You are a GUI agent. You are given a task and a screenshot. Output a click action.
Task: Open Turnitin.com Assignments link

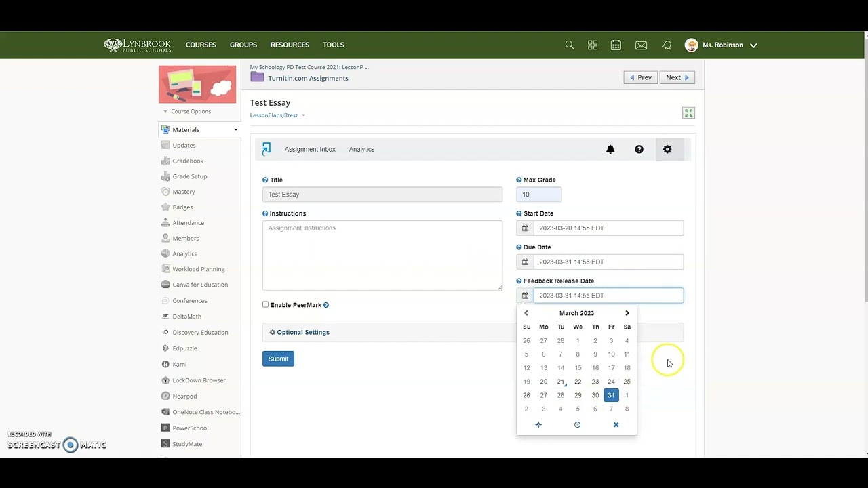pyautogui.click(x=308, y=78)
